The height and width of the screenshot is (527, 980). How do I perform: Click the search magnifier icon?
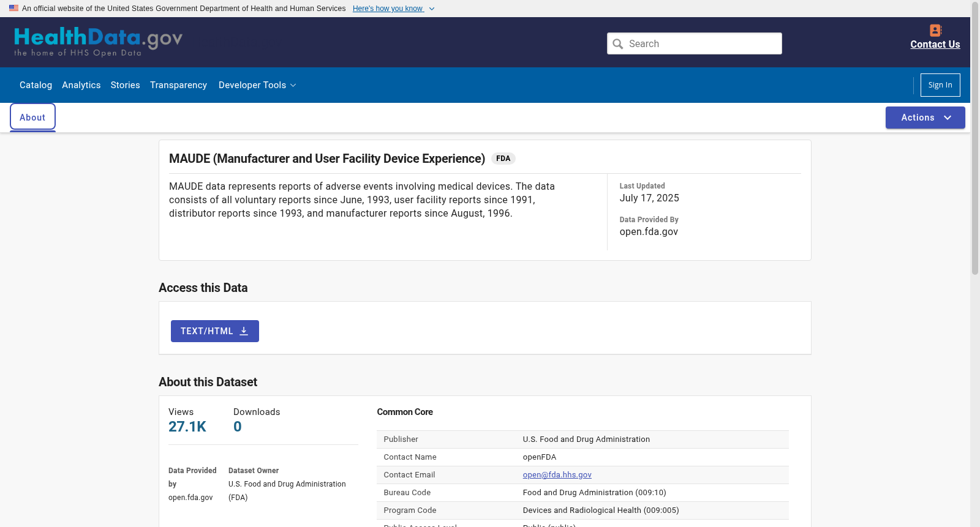[x=618, y=43]
